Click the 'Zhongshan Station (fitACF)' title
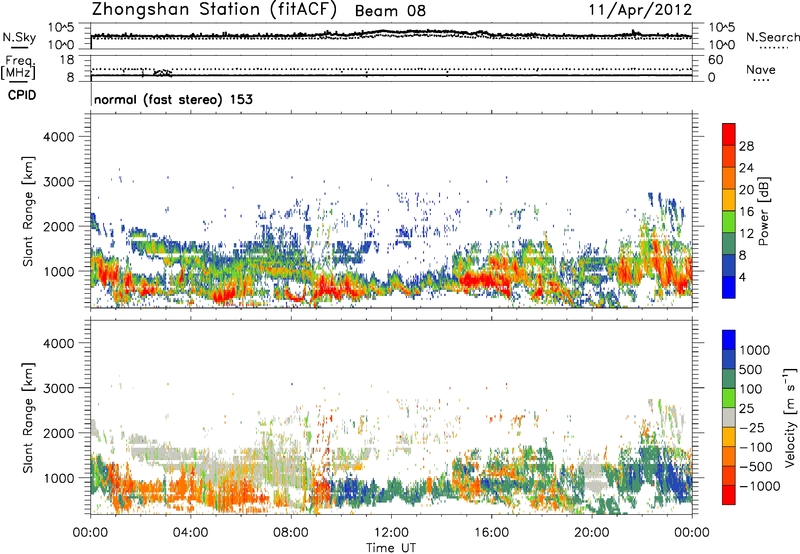 tap(214, 10)
